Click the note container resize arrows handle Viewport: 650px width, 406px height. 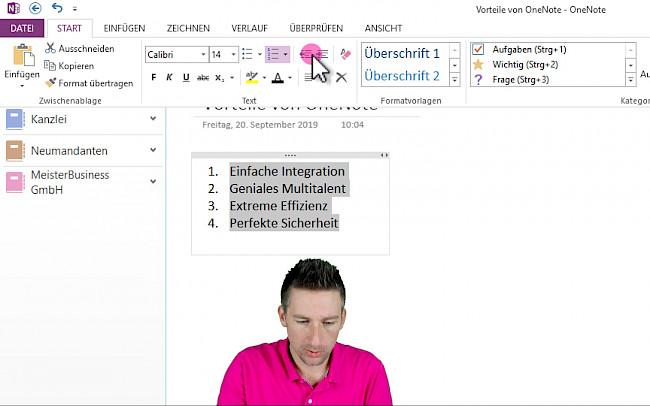click(384, 155)
